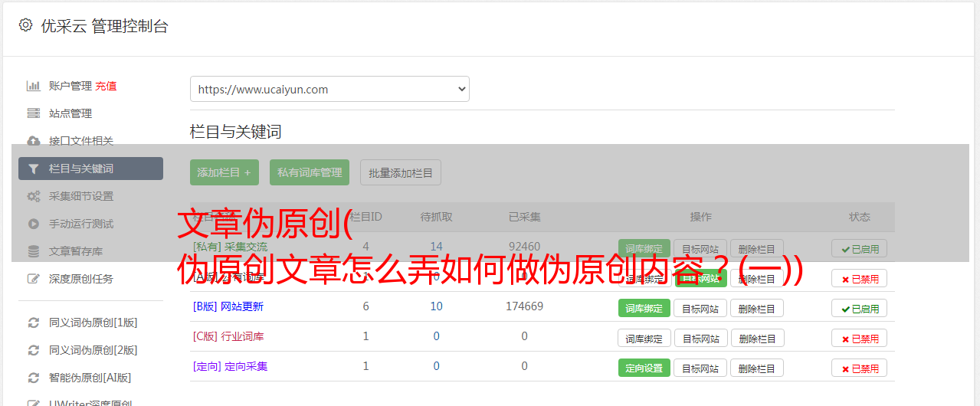Viewport: 980px width, 406px height.
Task: Click the refresh icon for 同义词伪原创[2版]
Action: click(x=34, y=350)
